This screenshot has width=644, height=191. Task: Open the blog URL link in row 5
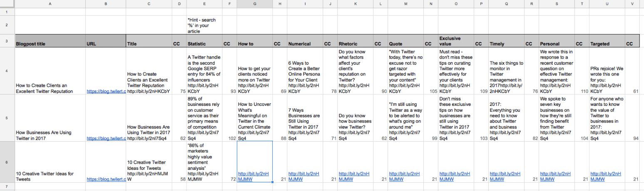tap(106, 138)
